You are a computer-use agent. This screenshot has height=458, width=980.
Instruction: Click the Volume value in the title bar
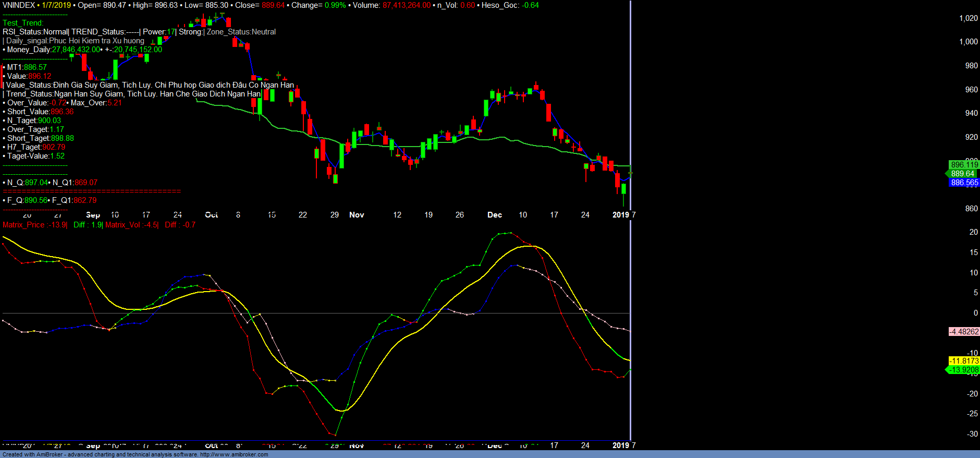(407, 5)
